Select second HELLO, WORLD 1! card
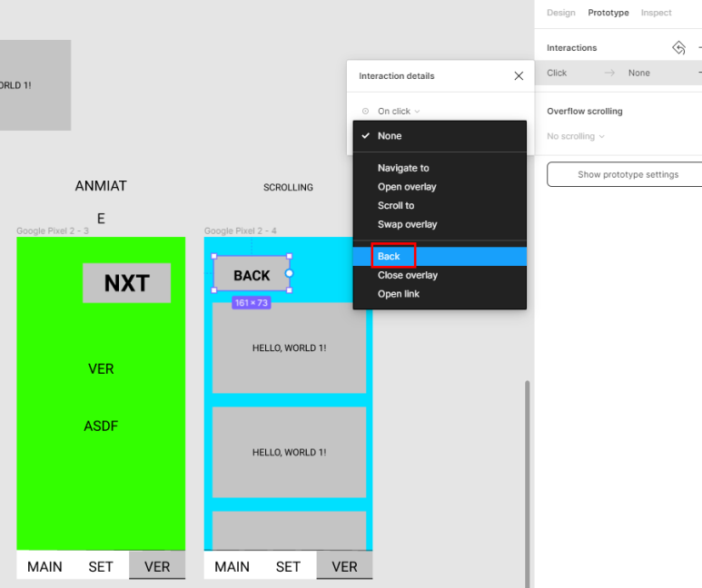This screenshot has width=702, height=588. coord(289,452)
